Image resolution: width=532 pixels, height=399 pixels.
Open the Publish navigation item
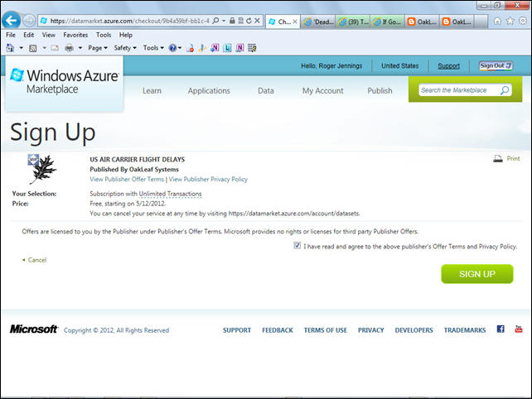pyautogui.click(x=380, y=91)
